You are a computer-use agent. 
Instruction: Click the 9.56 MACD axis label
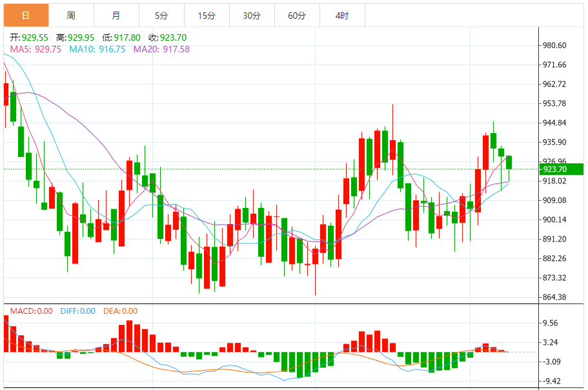pos(550,323)
